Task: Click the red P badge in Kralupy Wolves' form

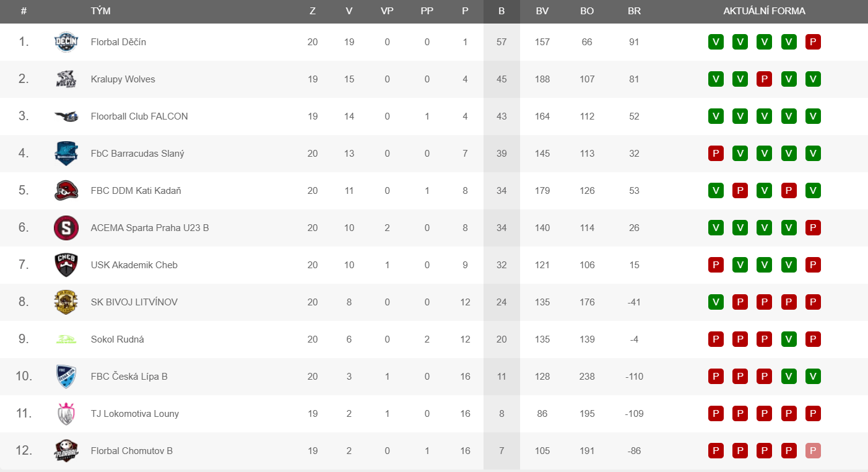Action: click(x=765, y=79)
